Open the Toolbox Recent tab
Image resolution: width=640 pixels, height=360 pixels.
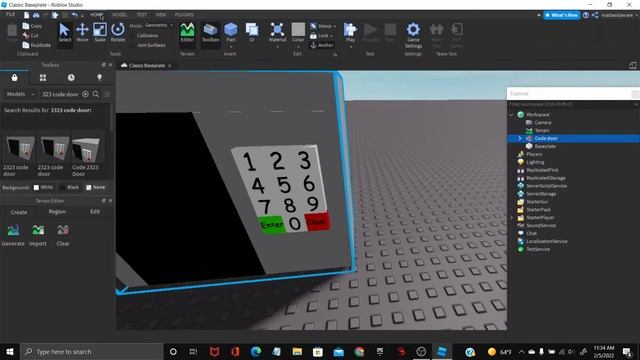tap(71, 78)
